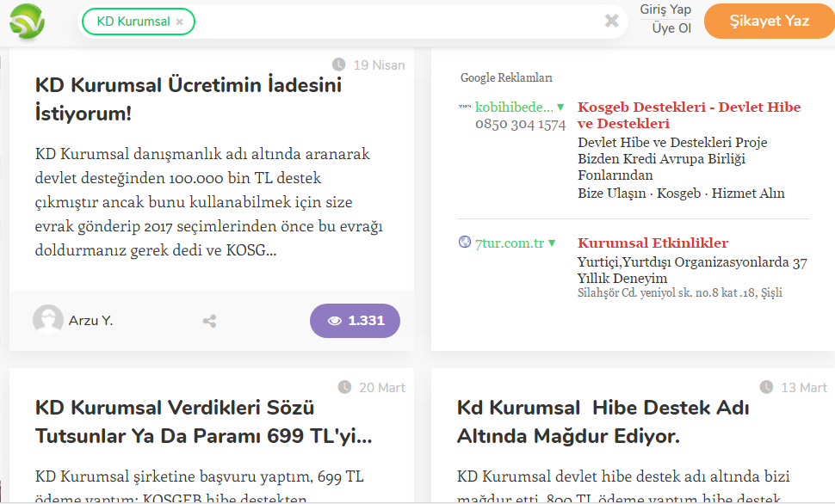Click the Google Reklamları label
Screen dimensions: 835x504
506,77
